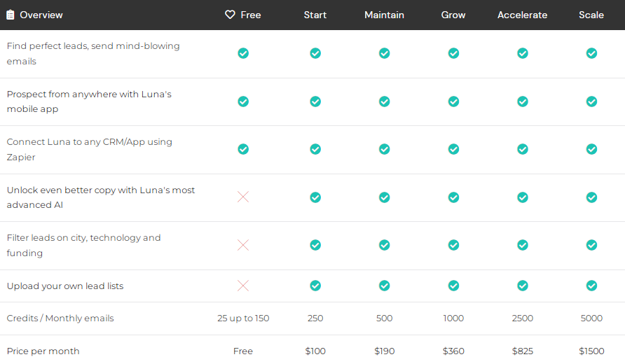Click the $1500 price under Scale
Image resolution: width=625 pixels, height=364 pixels.
point(591,351)
